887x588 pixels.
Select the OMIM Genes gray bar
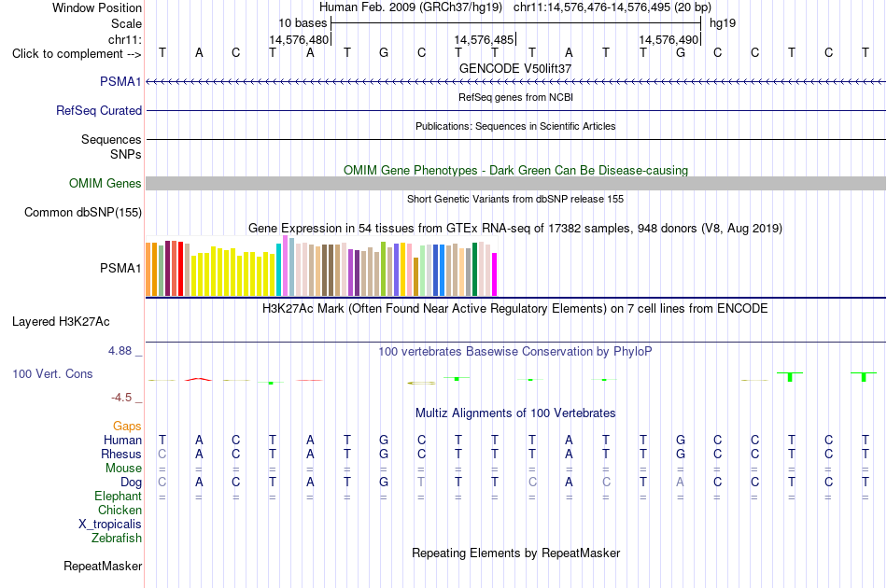(515, 183)
